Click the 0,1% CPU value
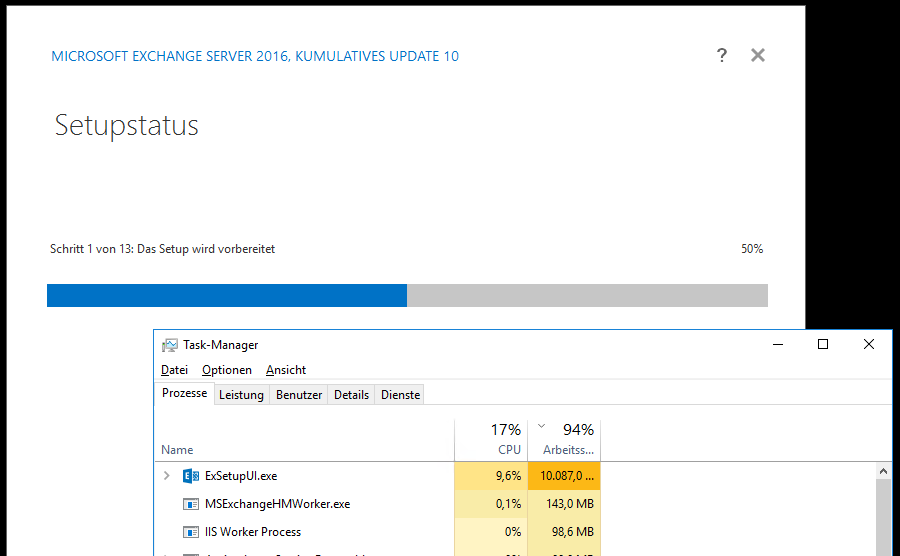The width and height of the screenshot is (900, 556). pos(508,504)
